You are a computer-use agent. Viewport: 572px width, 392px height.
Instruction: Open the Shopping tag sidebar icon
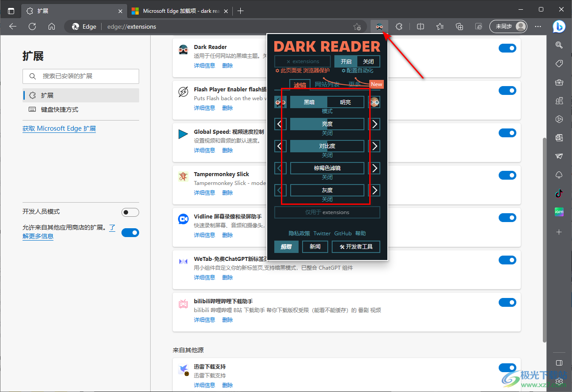[559, 64]
